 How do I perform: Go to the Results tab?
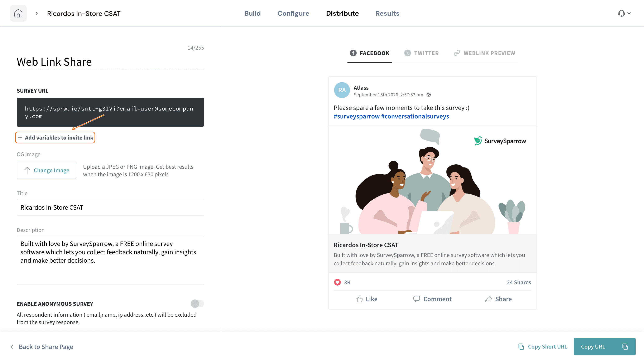tap(387, 13)
